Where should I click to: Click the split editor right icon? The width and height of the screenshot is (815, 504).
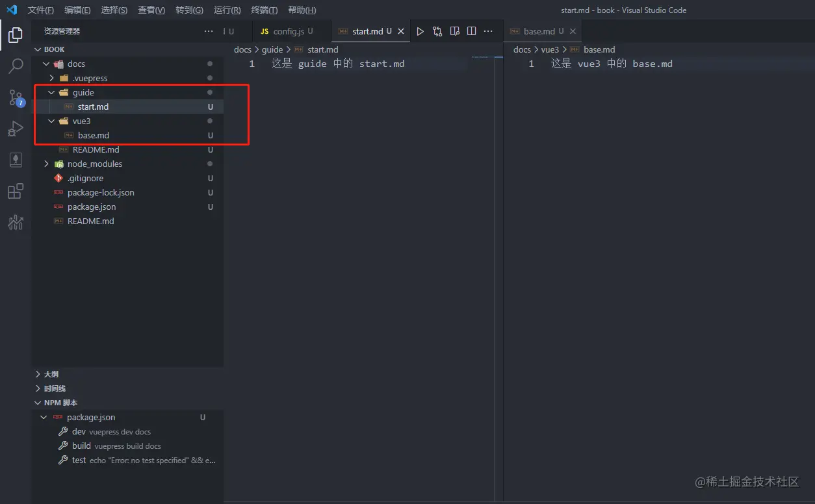[472, 31]
